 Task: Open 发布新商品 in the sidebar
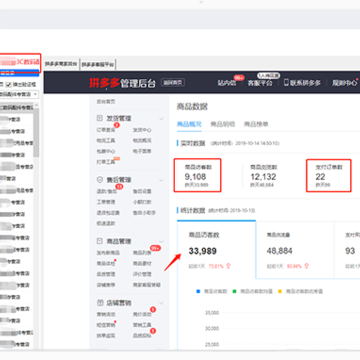pyautogui.click(x=108, y=253)
